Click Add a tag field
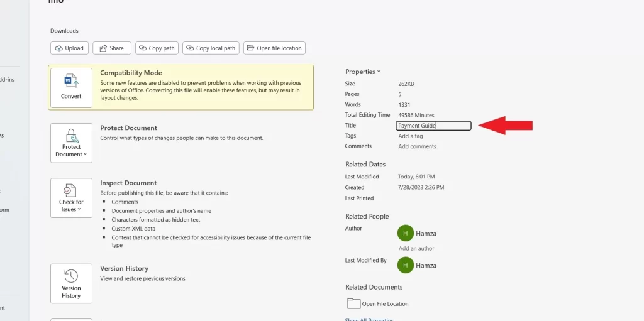644x321 pixels. point(410,136)
